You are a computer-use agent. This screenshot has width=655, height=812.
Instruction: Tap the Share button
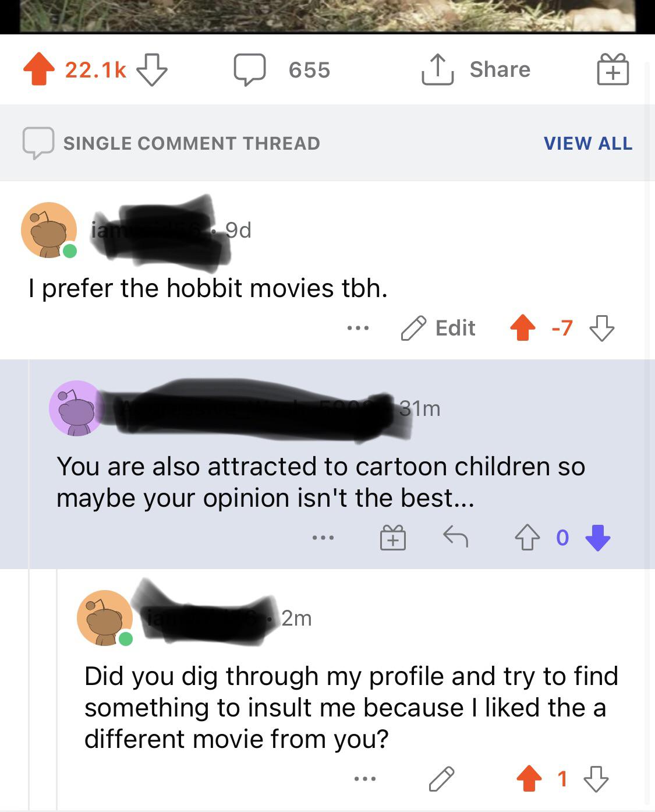coord(476,69)
